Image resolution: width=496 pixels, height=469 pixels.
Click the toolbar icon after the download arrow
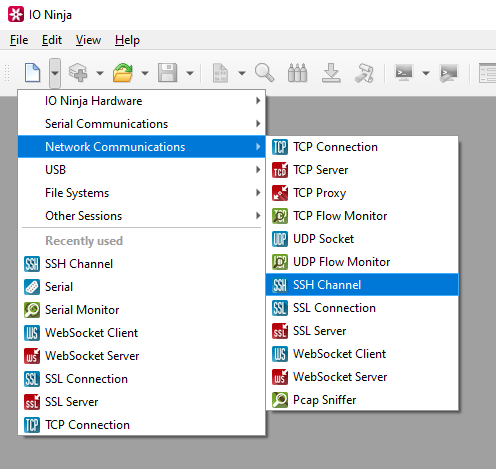click(364, 72)
